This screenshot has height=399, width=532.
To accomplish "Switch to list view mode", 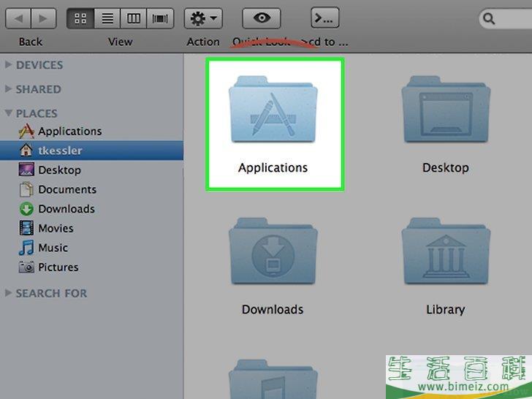I will 107,18.
